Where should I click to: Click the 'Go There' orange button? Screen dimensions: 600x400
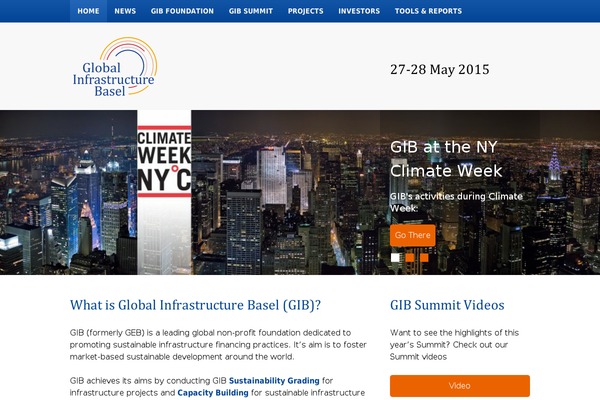point(412,235)
